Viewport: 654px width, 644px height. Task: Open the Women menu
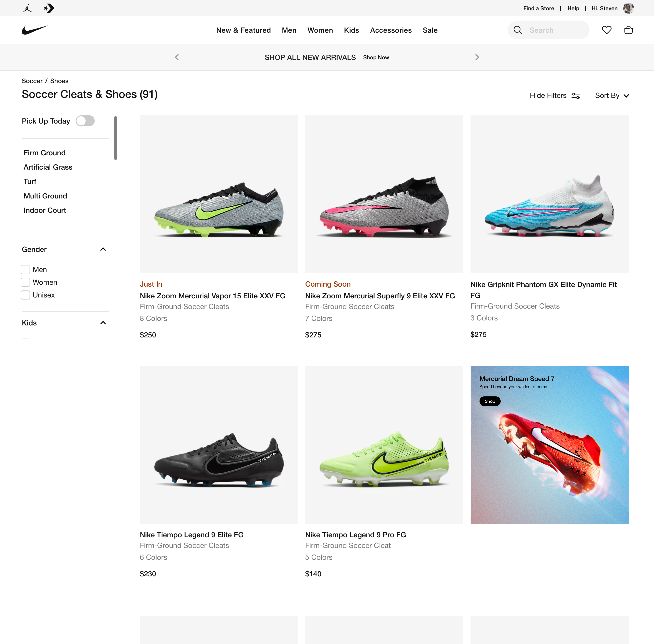click(x=320, y=30)
